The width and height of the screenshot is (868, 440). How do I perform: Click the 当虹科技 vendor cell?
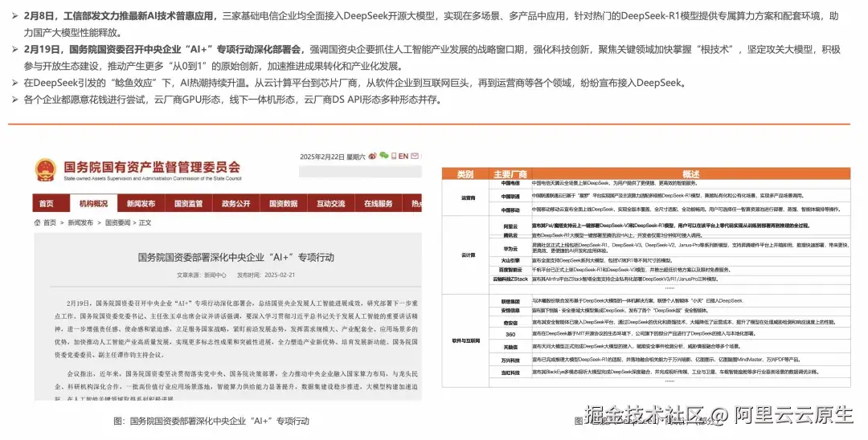coord(510,373)
